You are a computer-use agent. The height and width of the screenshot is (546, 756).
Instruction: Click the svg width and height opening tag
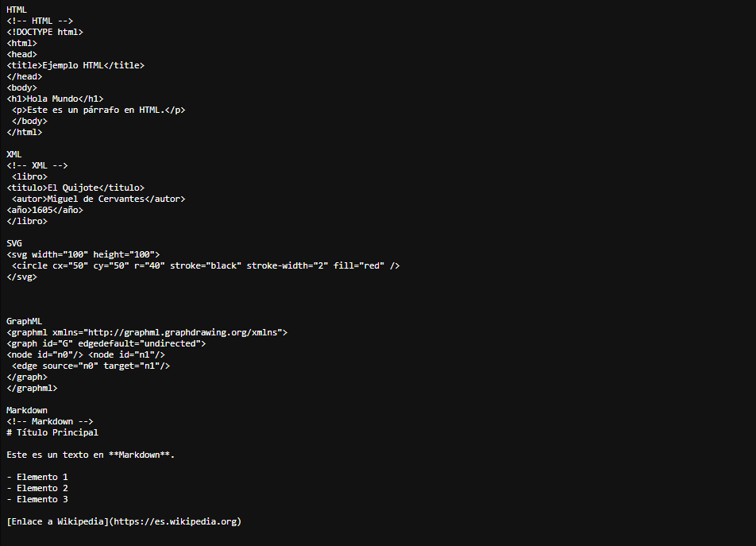click(x=83, y=254)
